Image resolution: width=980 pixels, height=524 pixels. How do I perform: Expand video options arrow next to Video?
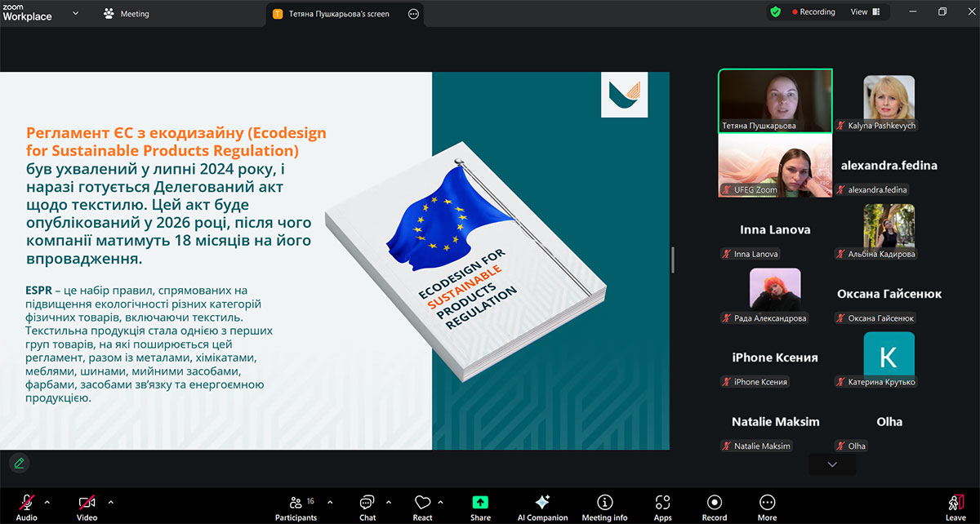(x=111, y=502)
